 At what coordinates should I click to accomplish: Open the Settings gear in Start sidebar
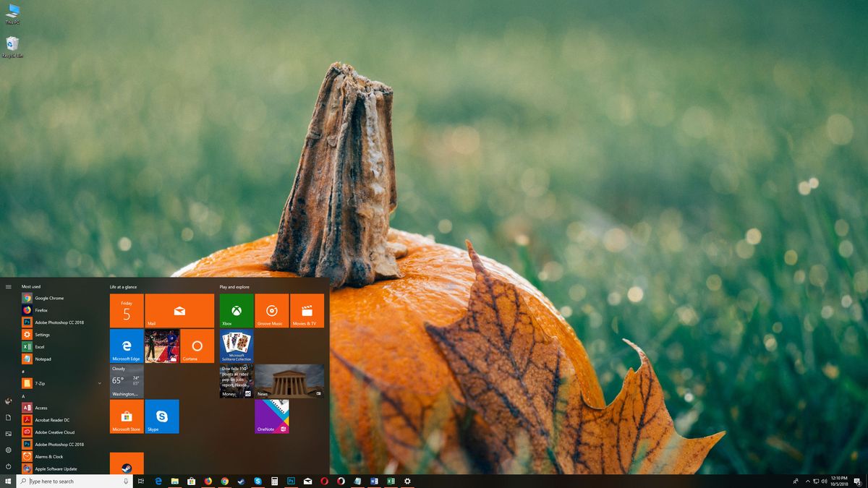point(9,450)
